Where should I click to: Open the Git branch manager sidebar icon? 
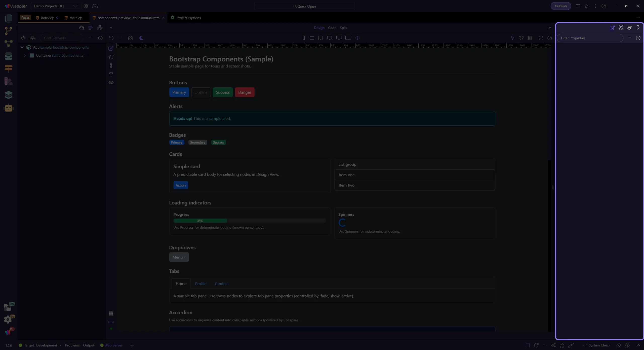(8, 31)
